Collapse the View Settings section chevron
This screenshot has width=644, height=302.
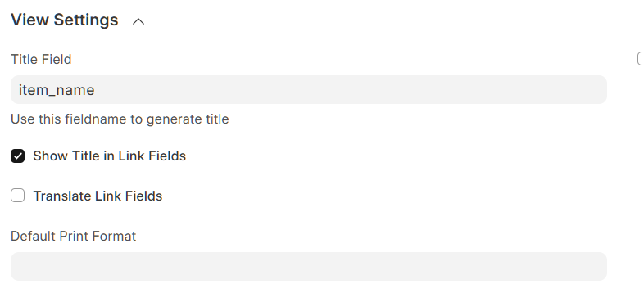click(138, 21)
